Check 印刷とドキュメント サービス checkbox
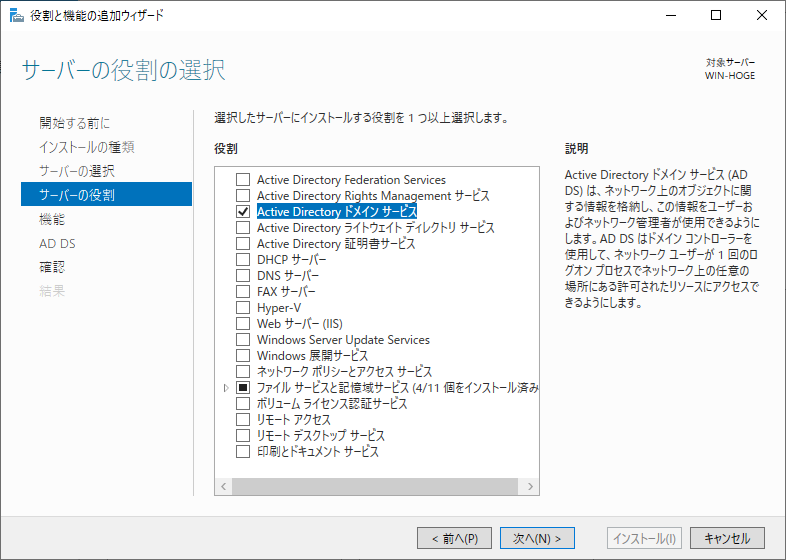 point(243,451)
